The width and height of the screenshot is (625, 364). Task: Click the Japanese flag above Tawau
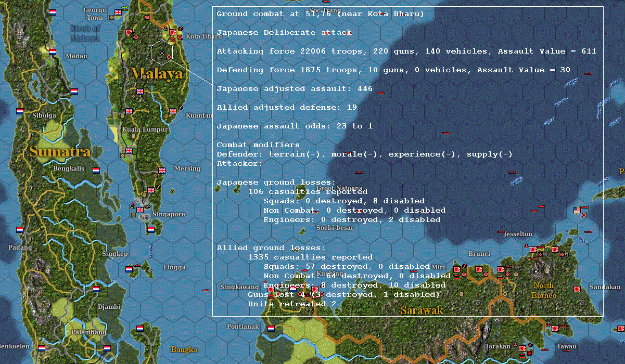[x=555, y=329]
